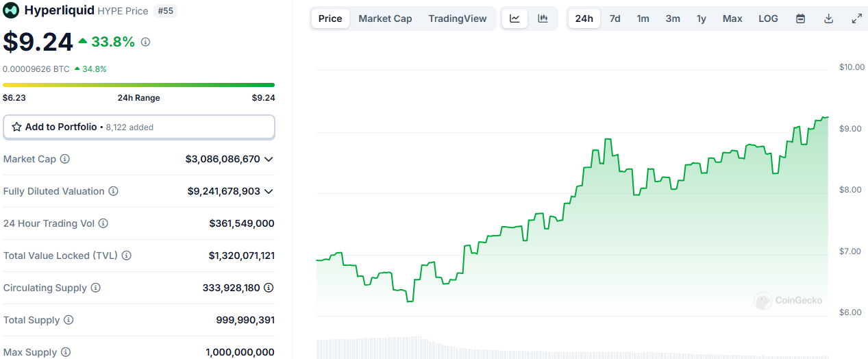Click the 24h Range price bar
Viewport: 868px width, 359px height.
coord(138,85)
